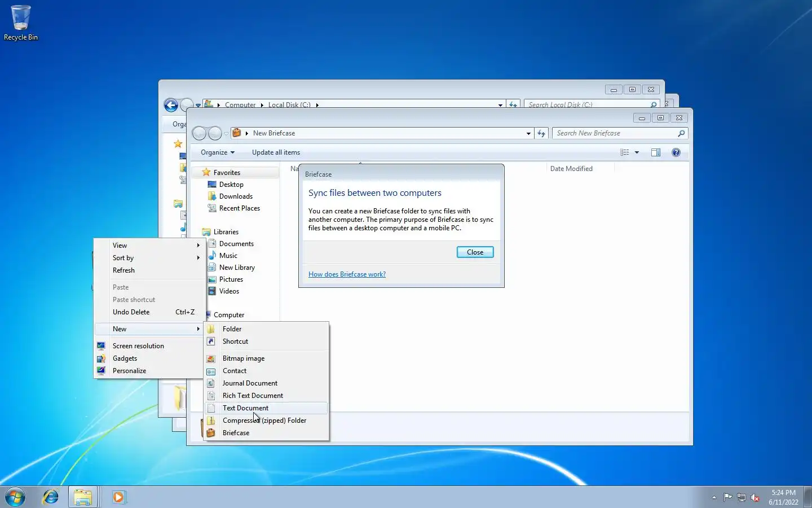Image resolution: width=812 pixels, height=508 pixels.
Task: Click the Show desktop strip
Action: tap(807, 497)
